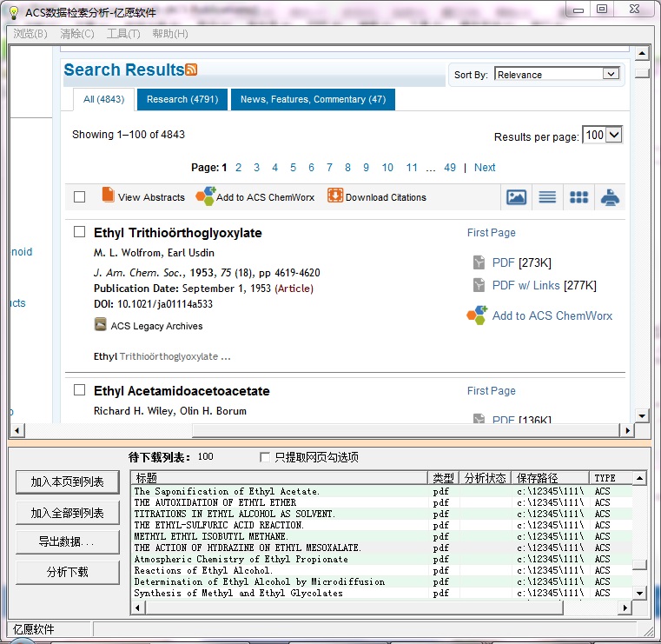Open the Sort By Relevance dropdown
This screenshot has width=661, height=644.
click(x=611, y=74)
